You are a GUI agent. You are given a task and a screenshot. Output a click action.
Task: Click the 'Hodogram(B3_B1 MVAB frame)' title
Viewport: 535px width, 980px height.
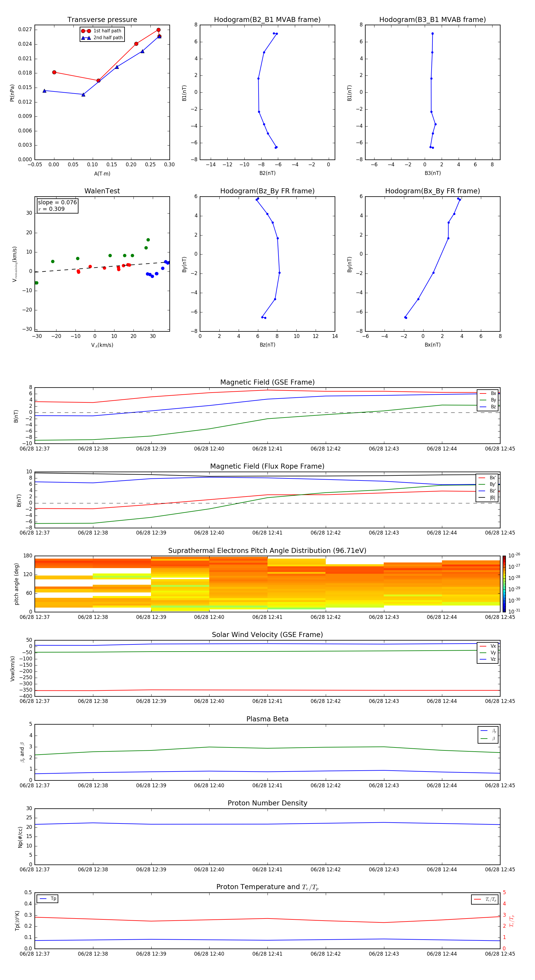[x=432, y=20]
